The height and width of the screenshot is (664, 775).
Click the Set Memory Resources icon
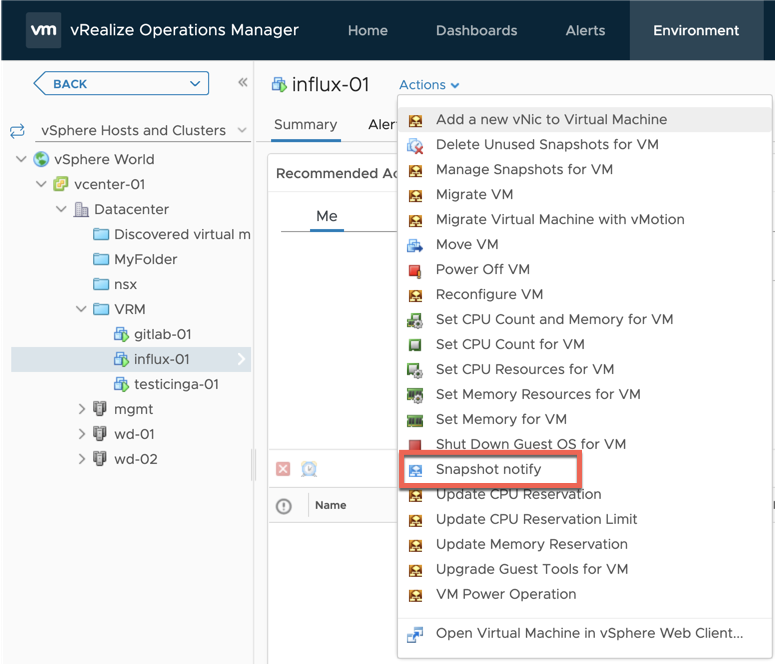click(415, 395)
